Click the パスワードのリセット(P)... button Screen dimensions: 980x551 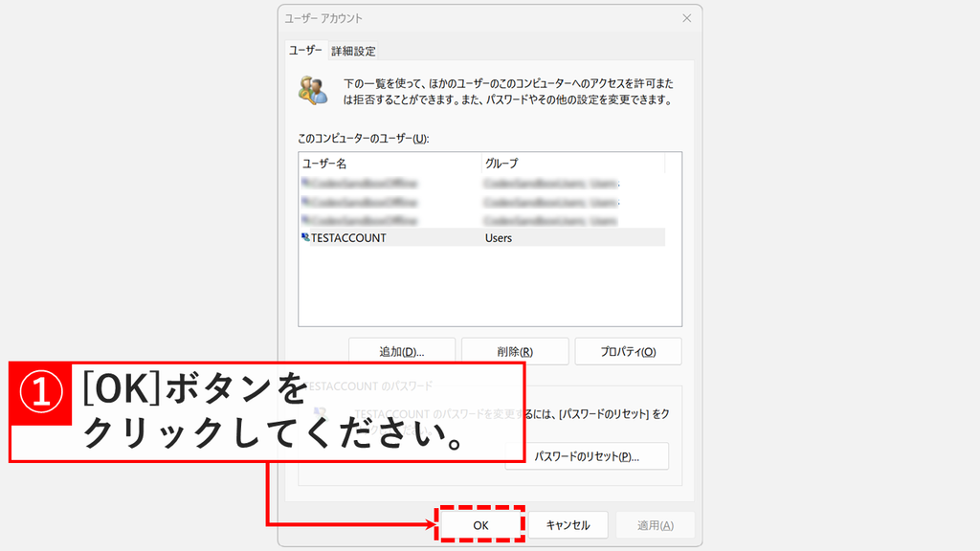pos(587,456)
